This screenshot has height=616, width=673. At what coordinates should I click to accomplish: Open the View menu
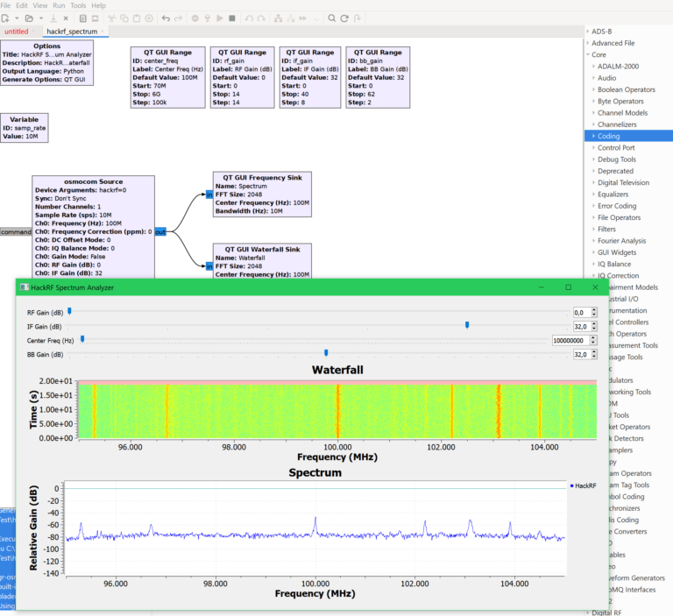point(40,5)
